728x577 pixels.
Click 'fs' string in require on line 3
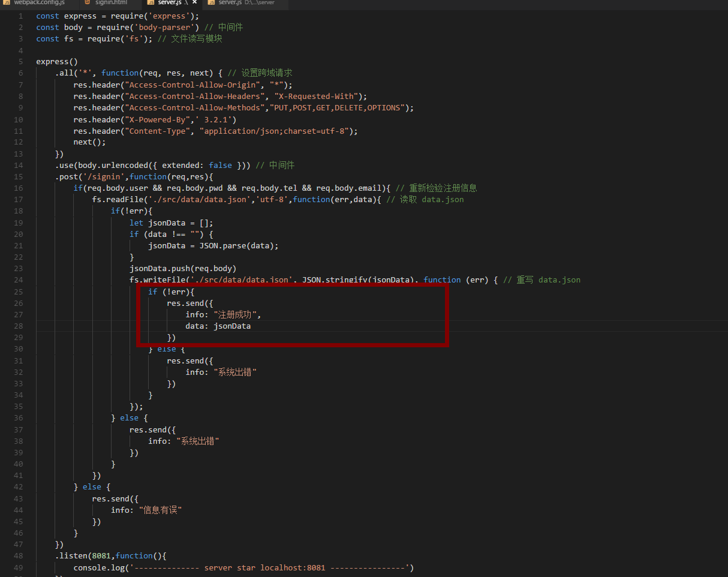click(x=134, y=38)
